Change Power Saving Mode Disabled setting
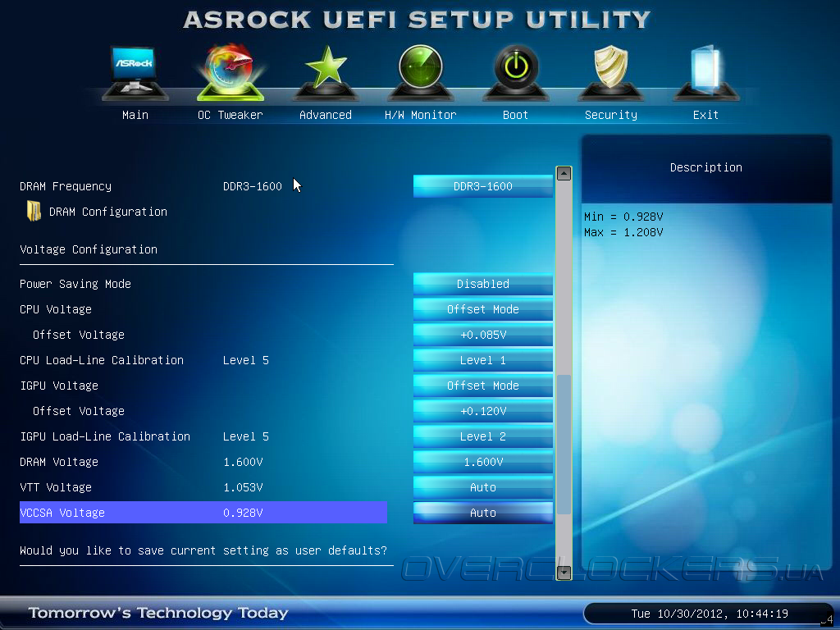The height and width of the screenshot is (630, 840). pyautogui.click(x=482, y=284)
